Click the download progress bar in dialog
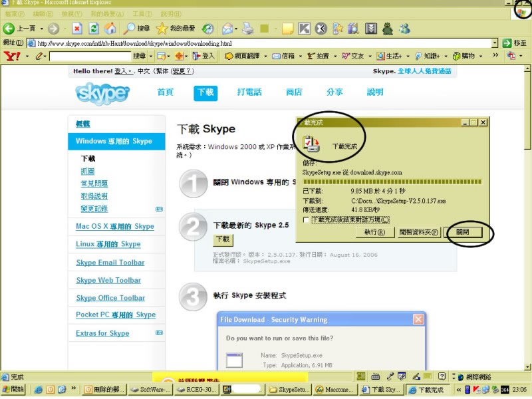The image size is (532, 399). (392, 182)
